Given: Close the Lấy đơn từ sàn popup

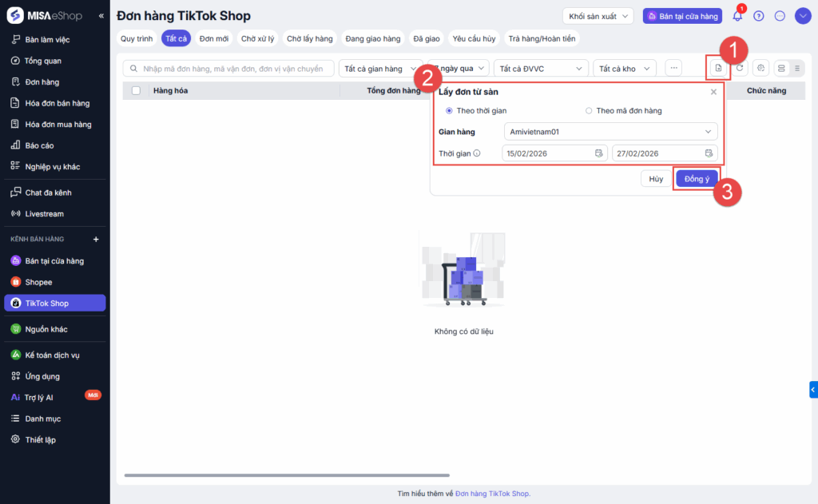Looking at the screenshot, I should (x=713, y=92).
